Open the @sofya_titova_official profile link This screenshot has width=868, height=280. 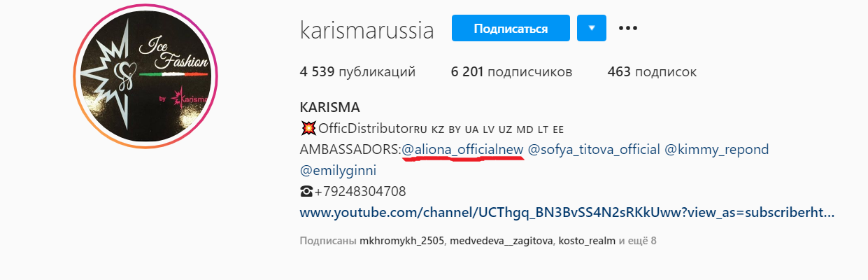(594, 150)
